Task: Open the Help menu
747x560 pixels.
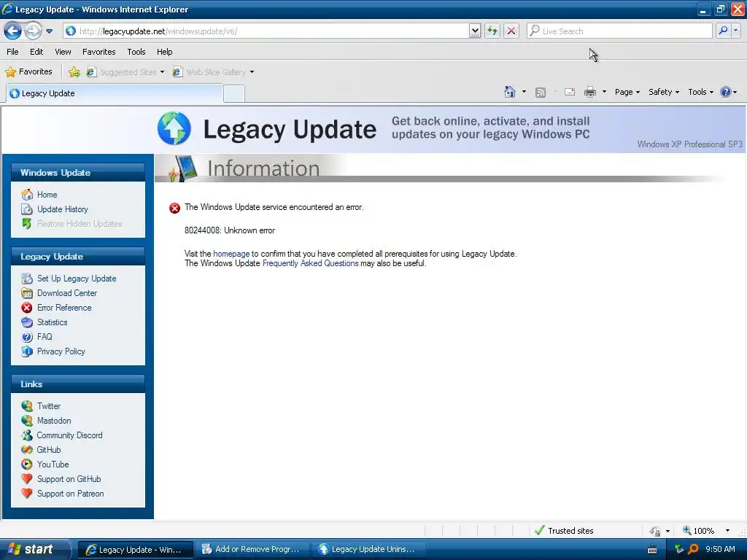Action: 164,52
